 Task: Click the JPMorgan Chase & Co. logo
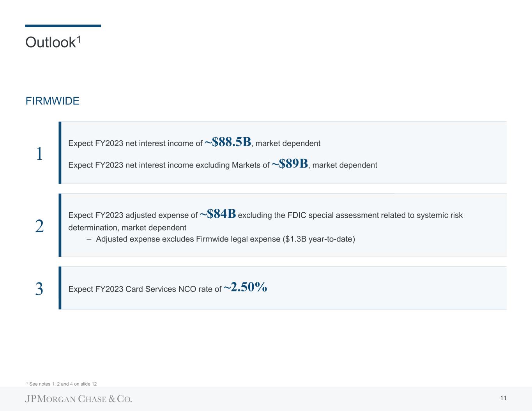79,399
